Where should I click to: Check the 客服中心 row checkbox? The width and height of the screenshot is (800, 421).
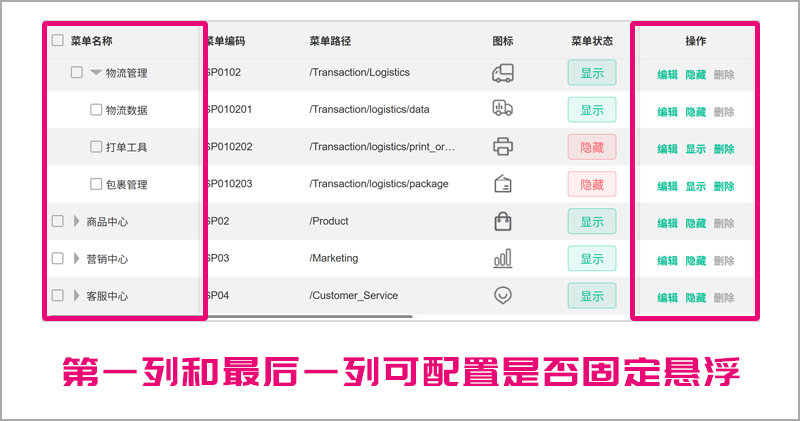58,295
